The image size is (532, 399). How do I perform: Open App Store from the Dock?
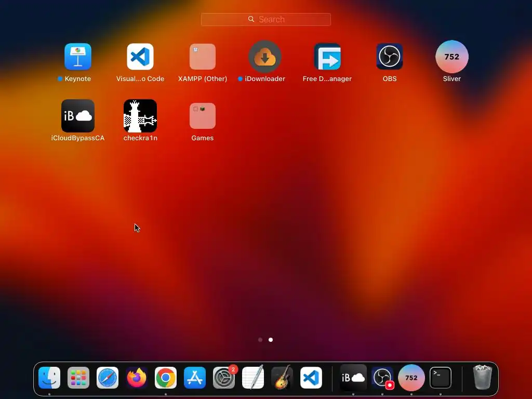click(x=195, y=377)
